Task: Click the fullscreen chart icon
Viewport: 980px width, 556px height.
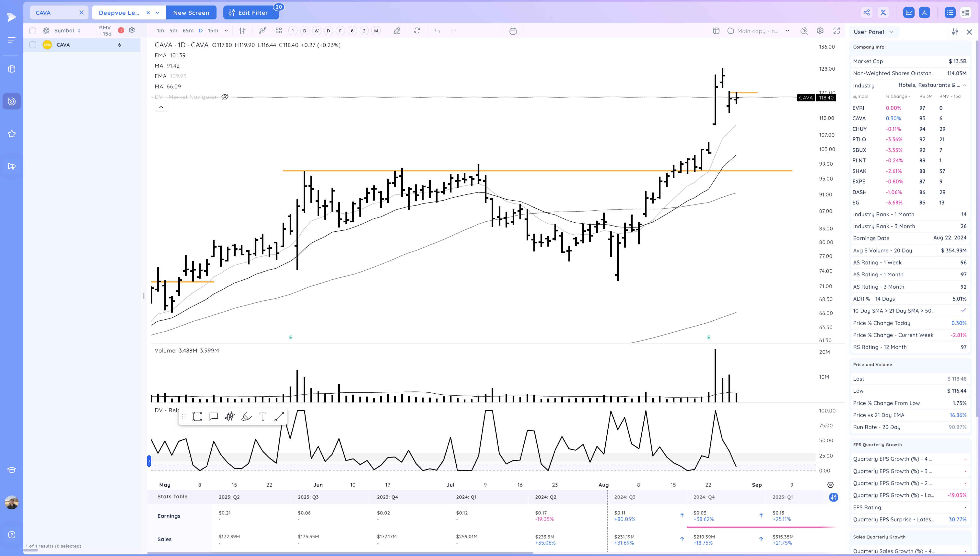Action: tap(836, 31)
